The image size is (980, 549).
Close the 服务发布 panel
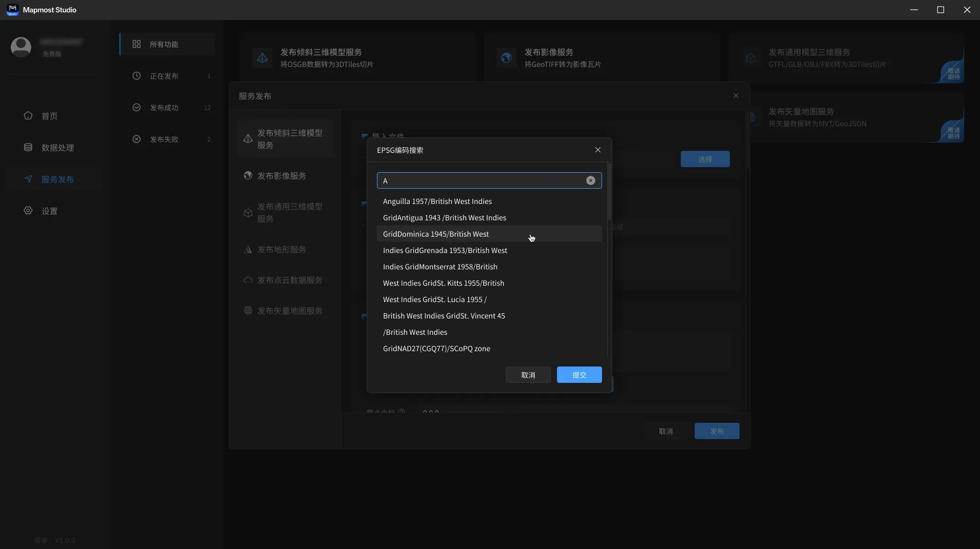(x=736, y=96)
